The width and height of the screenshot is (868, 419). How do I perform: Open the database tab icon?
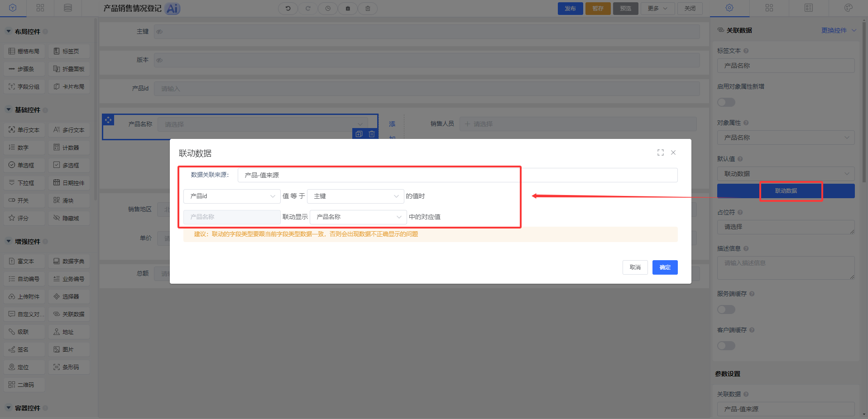pyautogui.click(x=68, y=8)
